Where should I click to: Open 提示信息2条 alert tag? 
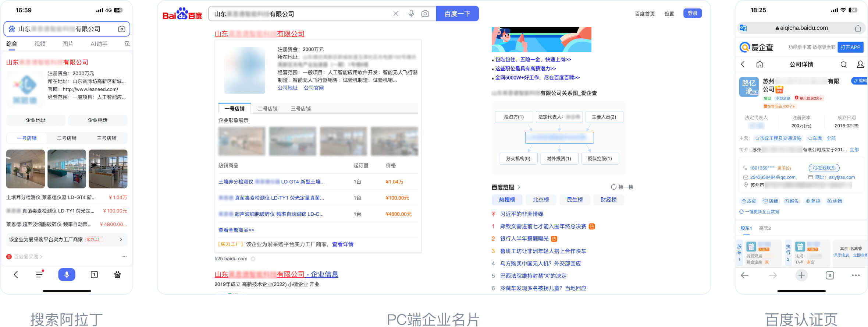pyautogui.click(x=808, y=98)
